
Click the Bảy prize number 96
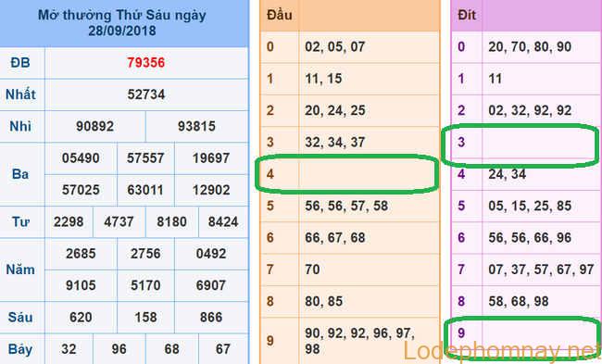point(119,349)
